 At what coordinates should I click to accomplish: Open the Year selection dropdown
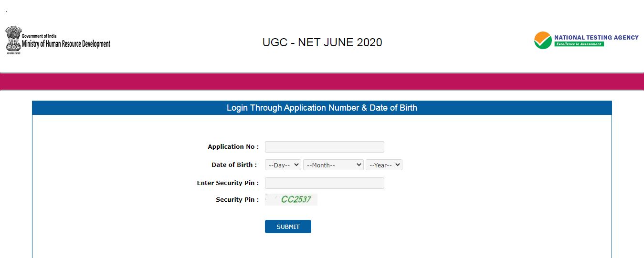384,165
